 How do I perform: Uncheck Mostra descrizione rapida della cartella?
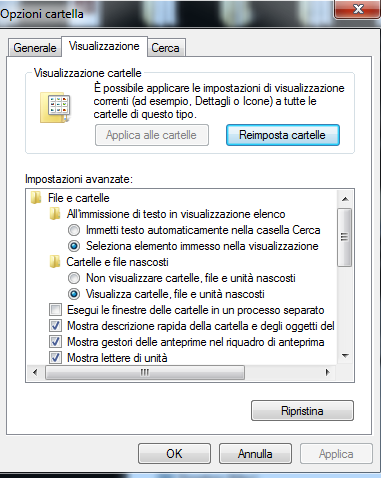coord(55,326)
